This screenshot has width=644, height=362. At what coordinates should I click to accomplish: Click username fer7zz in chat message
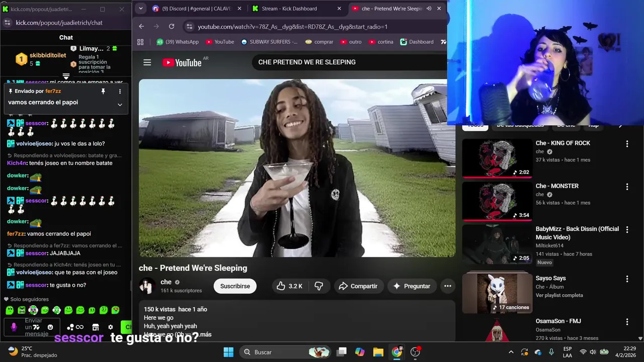(x=15, y=234)
